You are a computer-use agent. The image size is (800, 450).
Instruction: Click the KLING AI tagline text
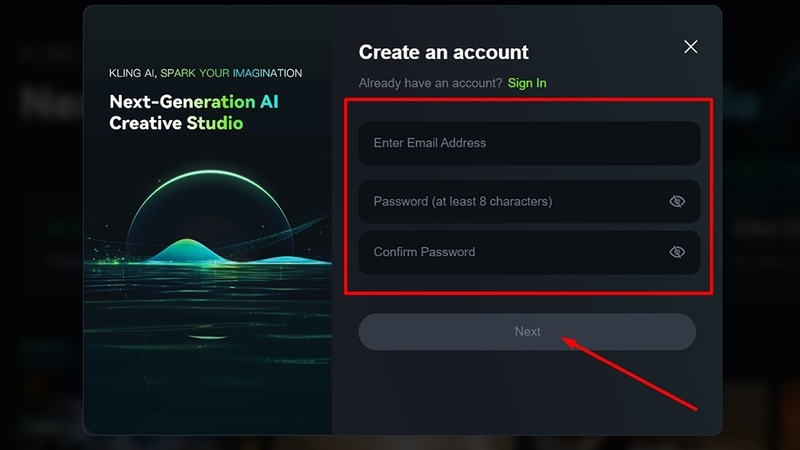pyautogui.click(x=205, y=73)
